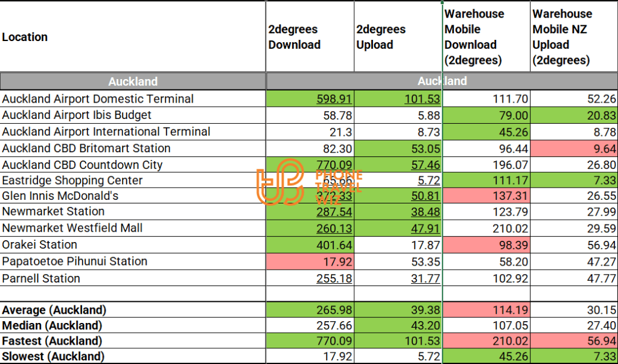The width and height of the screenshot is (618, 364).
Task: Click the underlined 47.91 upload value
Action: [x=425, y=228]
